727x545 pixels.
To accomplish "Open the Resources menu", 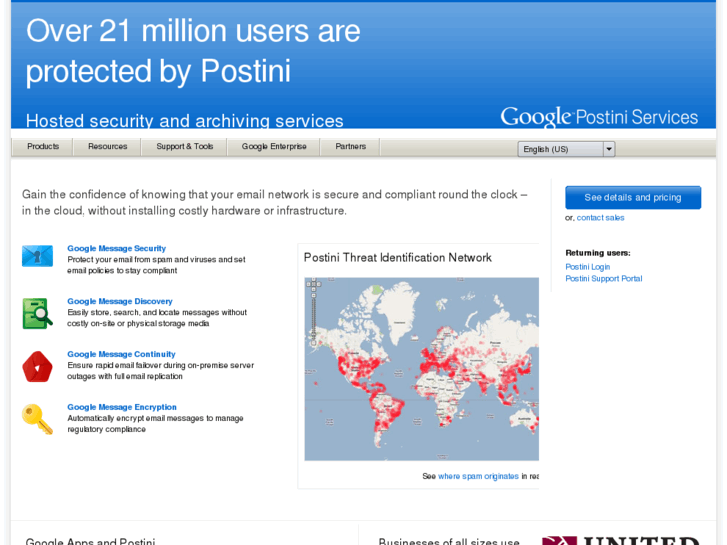I will (107, 147).
